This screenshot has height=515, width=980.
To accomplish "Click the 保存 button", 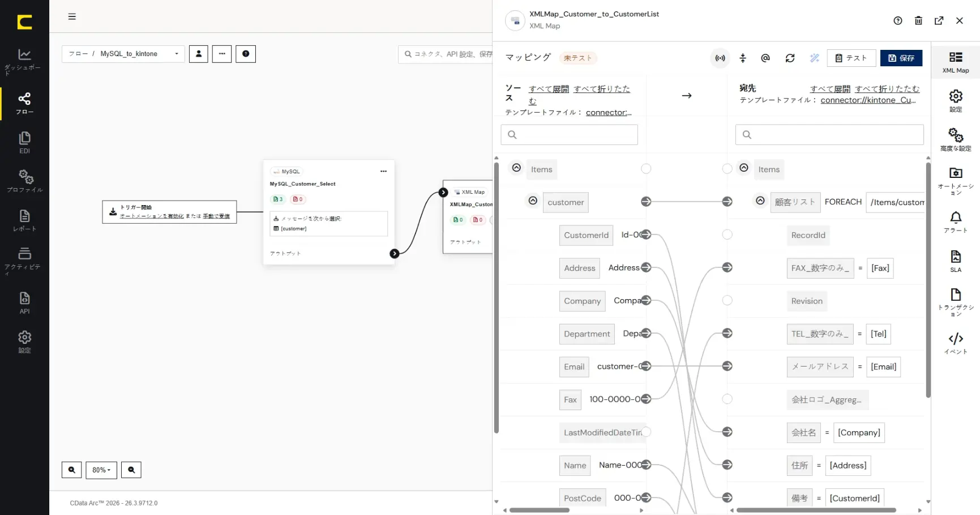I will pyautogui.click(x=901, y=58).
